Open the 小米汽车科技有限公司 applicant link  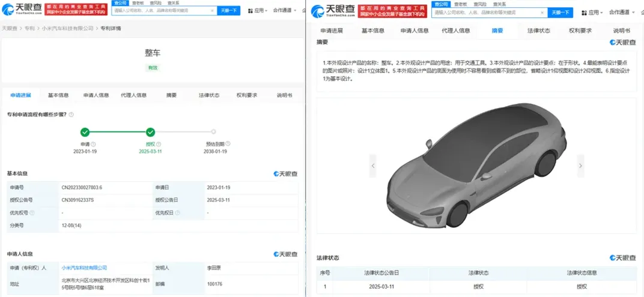point(84,268)
